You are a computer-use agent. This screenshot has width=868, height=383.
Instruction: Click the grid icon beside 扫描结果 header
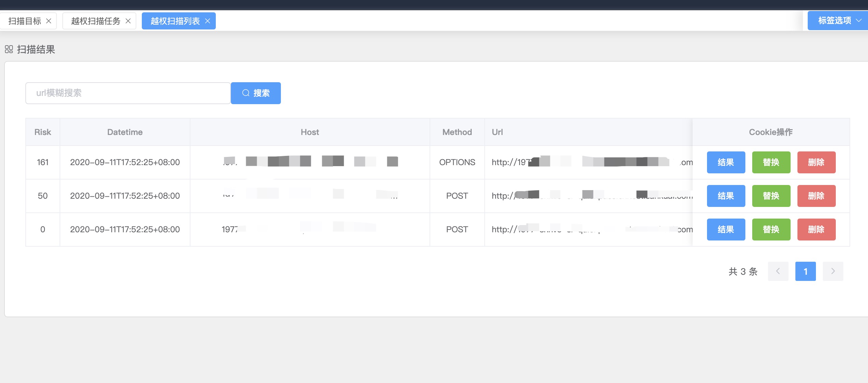(9, 50)
